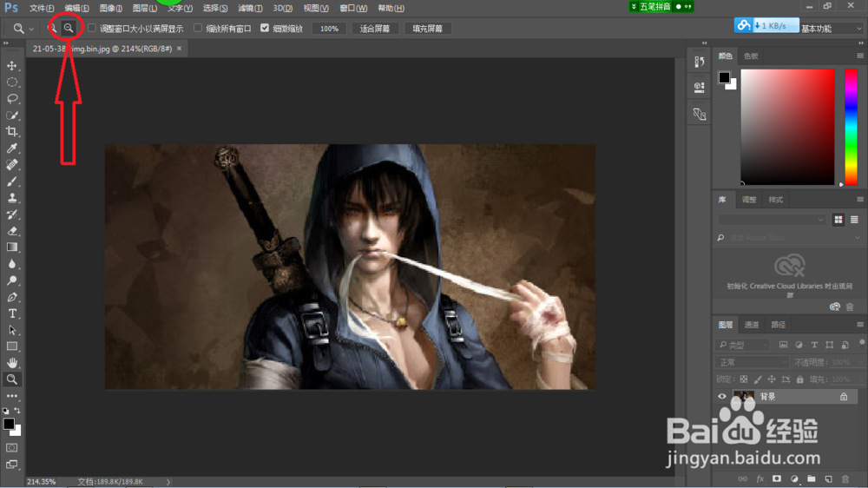Open the 滤镜(T) menu
Viewport: 868px width, 488px height.
click(250, 9)
